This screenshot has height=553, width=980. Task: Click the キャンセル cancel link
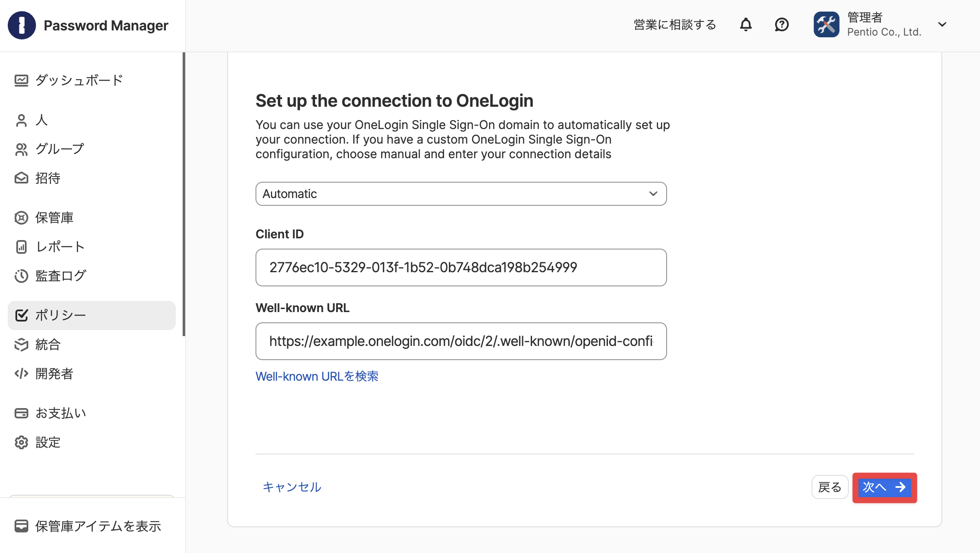292,487
